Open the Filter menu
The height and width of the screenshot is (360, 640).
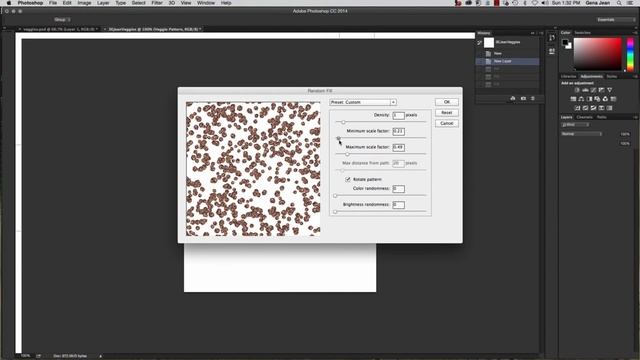click(157, 3)
